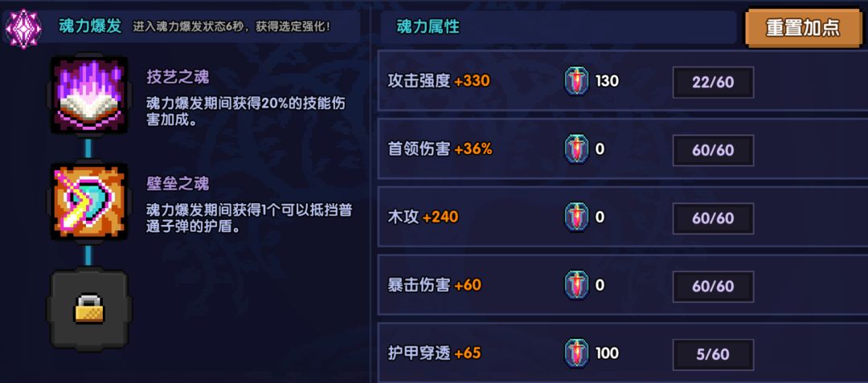
Task: Click the 60/60 box for 木攻
Action: click(713, 218)
